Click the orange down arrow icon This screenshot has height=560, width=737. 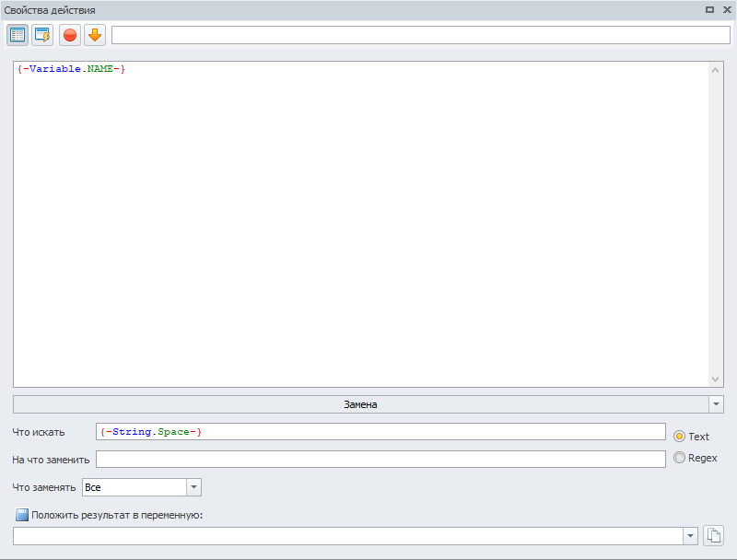[x=95, y=35]
